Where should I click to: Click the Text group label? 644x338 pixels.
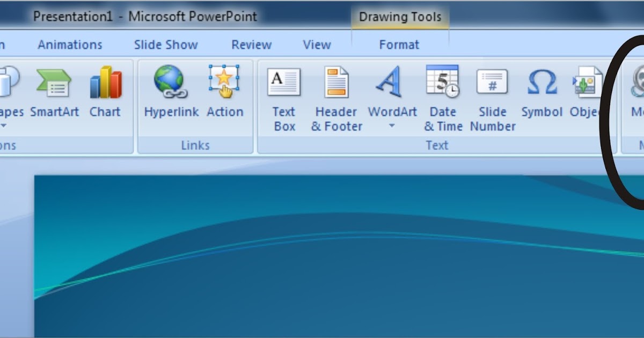437,145
